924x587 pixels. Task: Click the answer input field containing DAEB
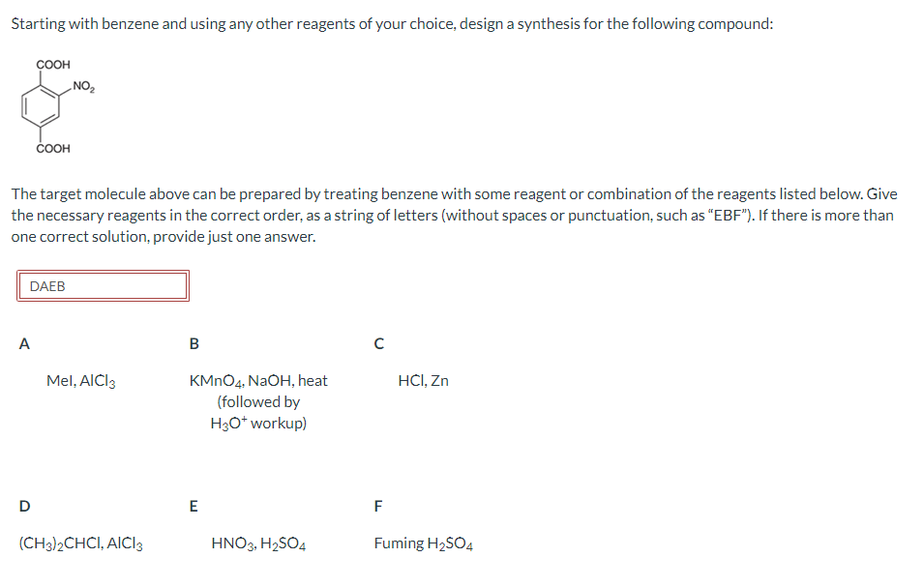click(104, 285)
